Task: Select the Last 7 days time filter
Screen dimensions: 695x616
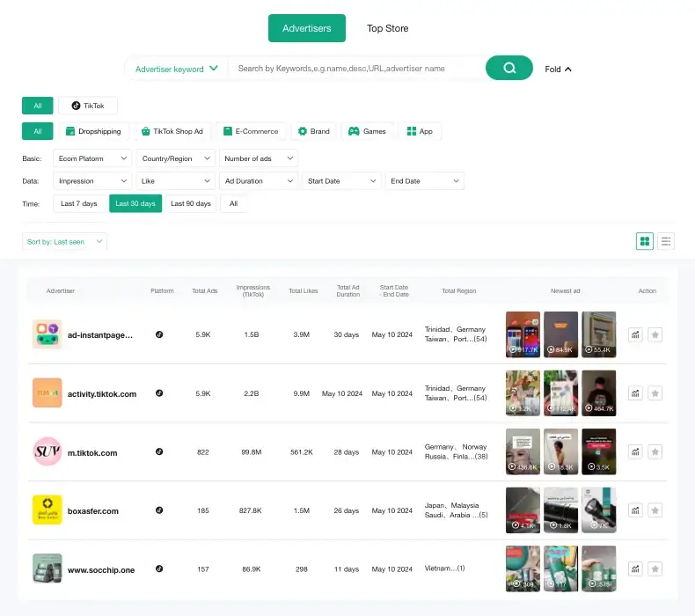Action: (x=79, y=203)
